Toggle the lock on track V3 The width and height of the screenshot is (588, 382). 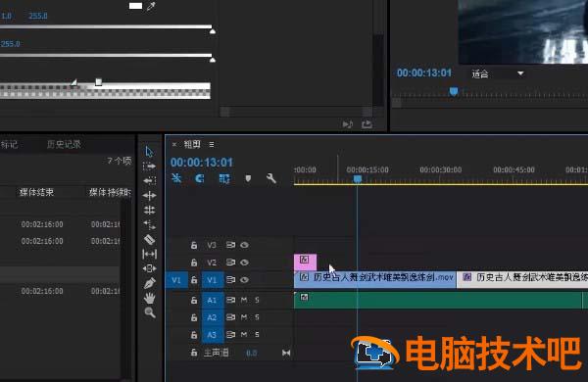point(194,245)
